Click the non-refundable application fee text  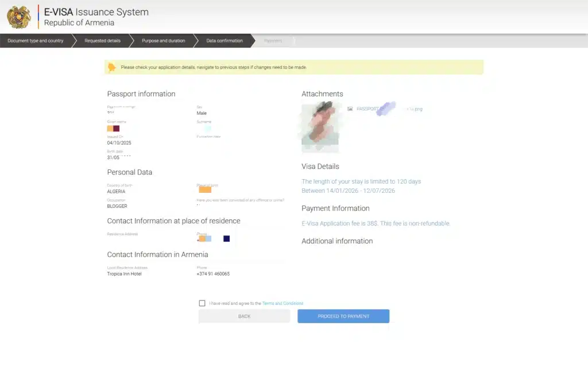click(x=376, y=223)
